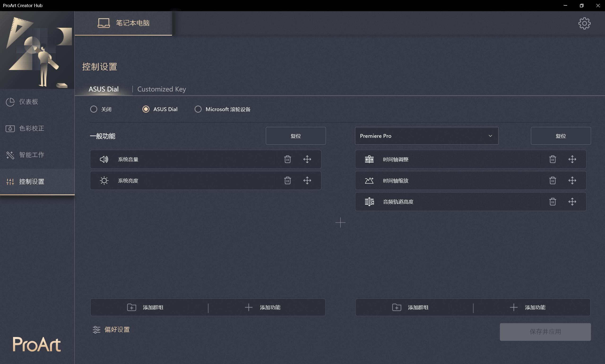Choose Microsoft 滚轮设备 radio option

(x=198, y=109)
